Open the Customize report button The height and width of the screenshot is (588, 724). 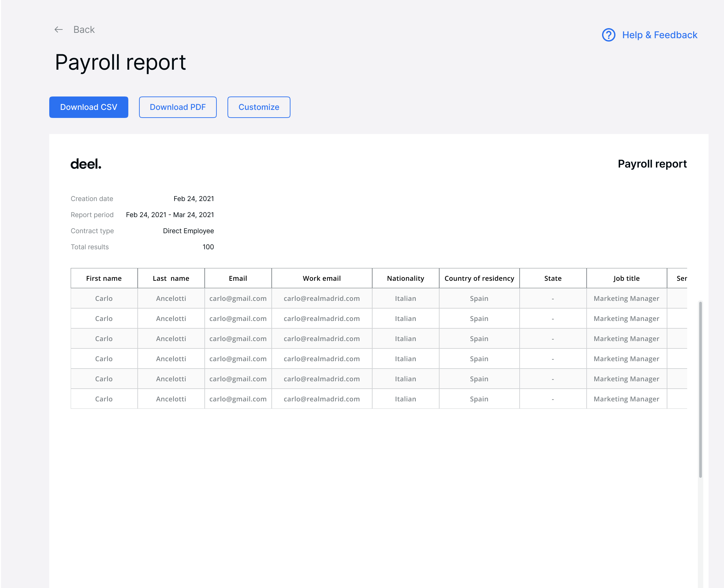(258, 107)
